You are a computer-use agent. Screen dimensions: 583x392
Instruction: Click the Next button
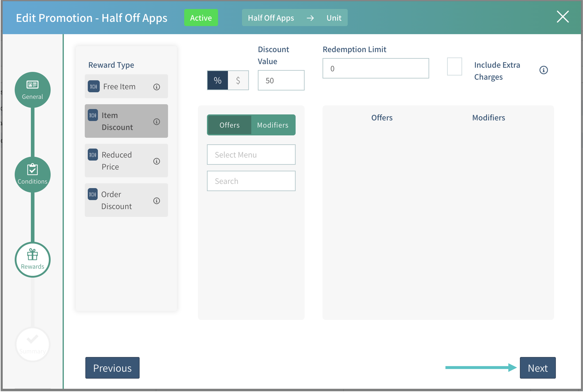(538, 368)
